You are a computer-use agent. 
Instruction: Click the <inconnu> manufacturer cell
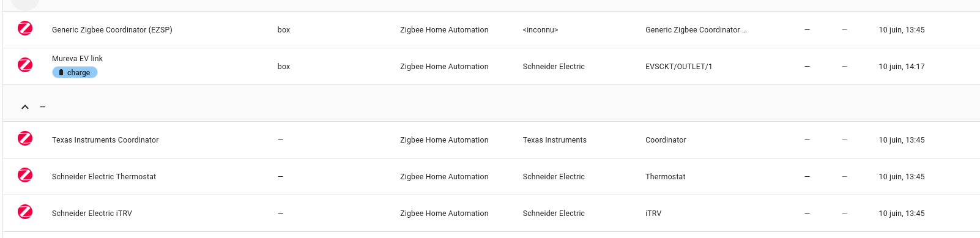click(540, 30)
